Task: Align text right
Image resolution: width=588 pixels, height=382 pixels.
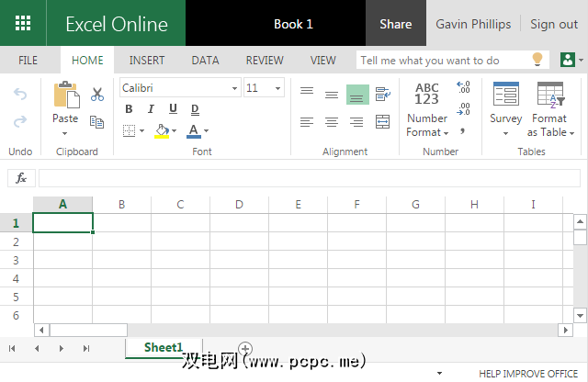Action: coord(356,122)
